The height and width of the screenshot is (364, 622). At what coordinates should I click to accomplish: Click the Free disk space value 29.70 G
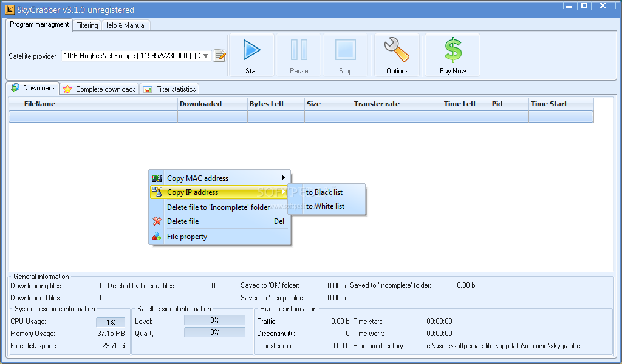[x=114, y=346]
